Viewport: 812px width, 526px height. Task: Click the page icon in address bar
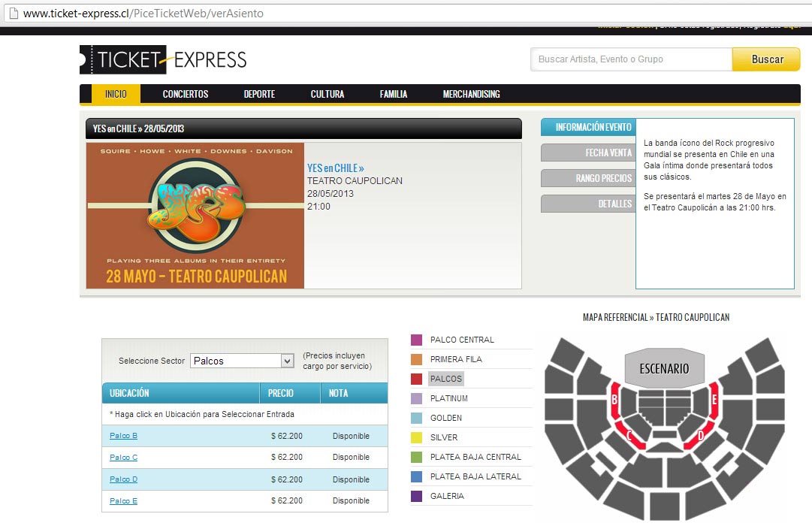point(14,13)
